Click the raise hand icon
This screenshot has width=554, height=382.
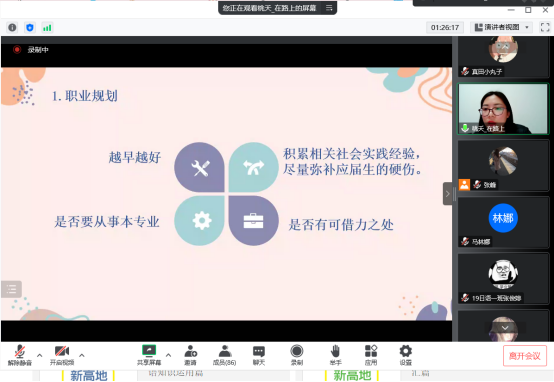pyautogui.click(x=335, y=355)
